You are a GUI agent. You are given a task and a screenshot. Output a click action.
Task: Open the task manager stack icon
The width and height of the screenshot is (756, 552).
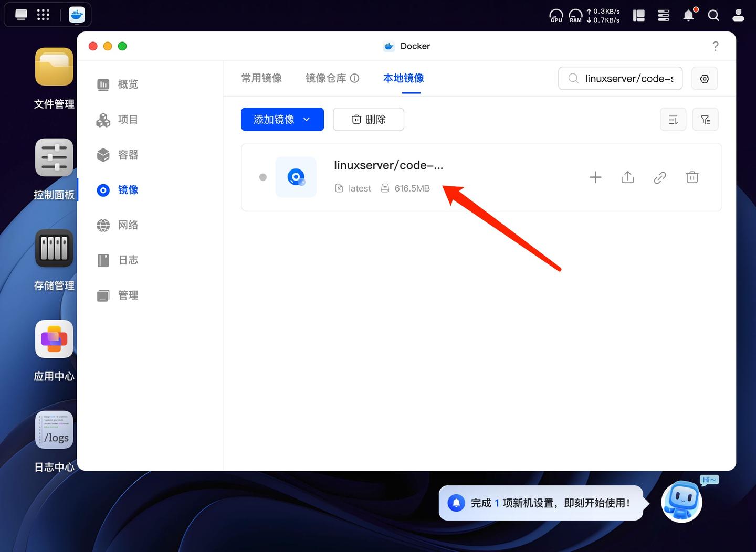[x=664, y=16]
